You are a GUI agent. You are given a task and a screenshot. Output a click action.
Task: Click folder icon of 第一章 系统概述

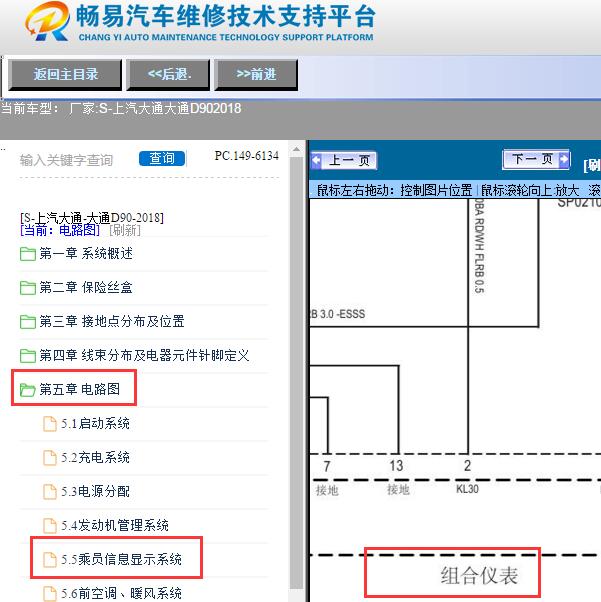coord(28,254)
